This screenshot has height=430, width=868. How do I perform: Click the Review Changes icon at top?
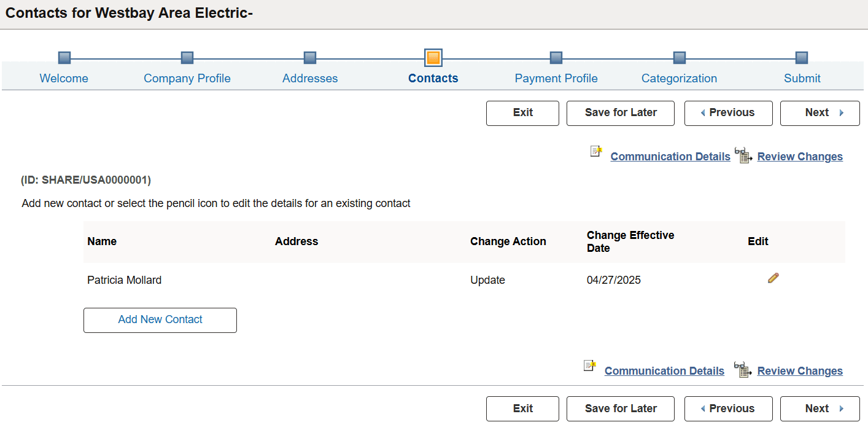(743, 155)
